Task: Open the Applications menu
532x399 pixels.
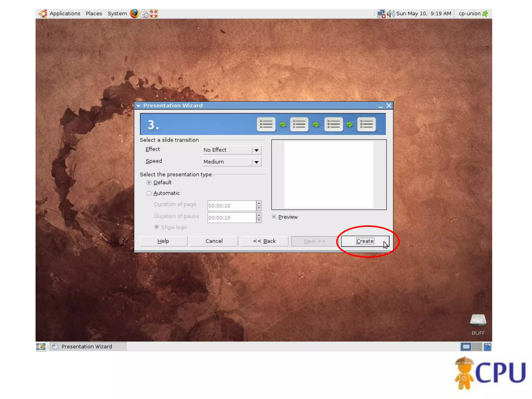Action: coord(64,14)
